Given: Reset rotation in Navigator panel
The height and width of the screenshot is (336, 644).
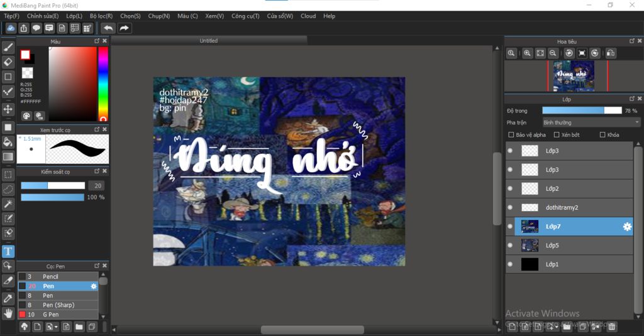Looking at the screenshot, I should 582,53.
